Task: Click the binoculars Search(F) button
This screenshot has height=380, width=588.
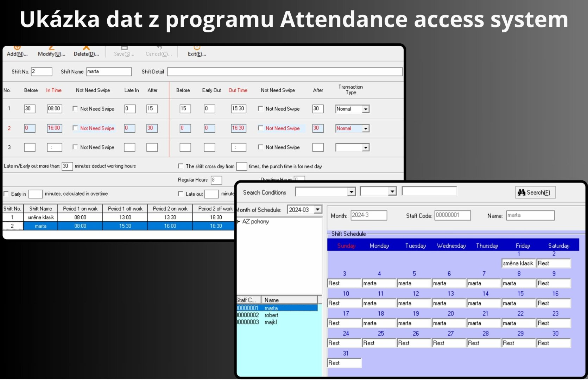Action: [x=535, y=192]
